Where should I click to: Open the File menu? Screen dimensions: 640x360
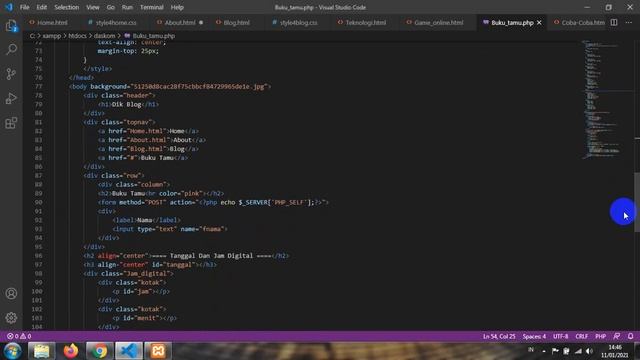click(24, 7)
